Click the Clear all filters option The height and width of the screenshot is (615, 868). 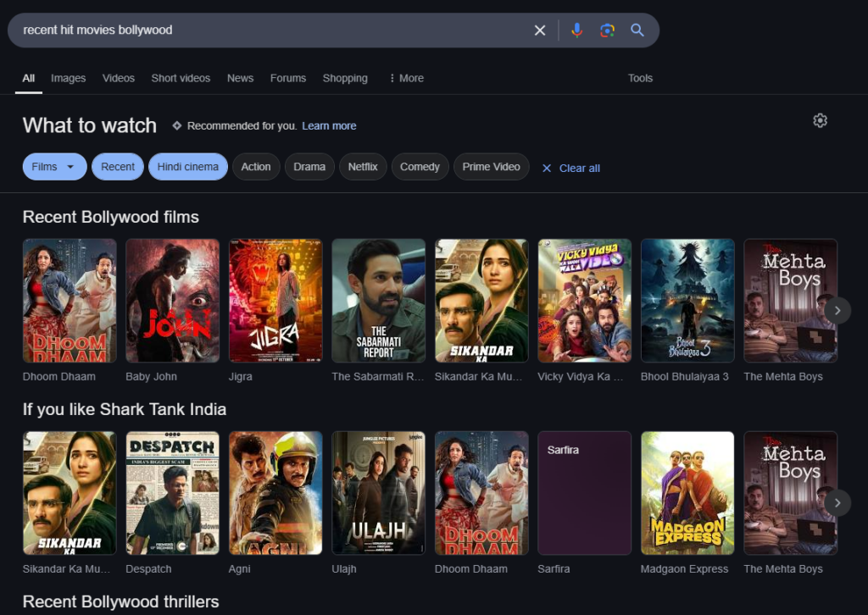pyautogui.click(x=571, y=168)
